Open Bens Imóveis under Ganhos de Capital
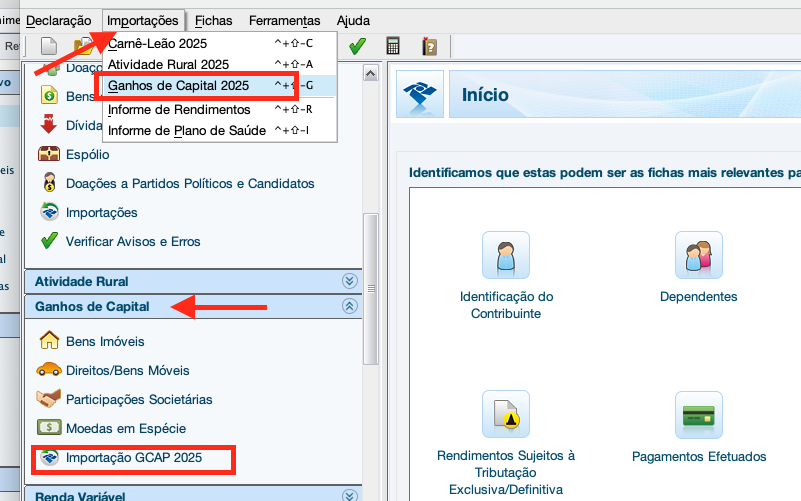This screenshot has height=501, width=801. (104, 341)
